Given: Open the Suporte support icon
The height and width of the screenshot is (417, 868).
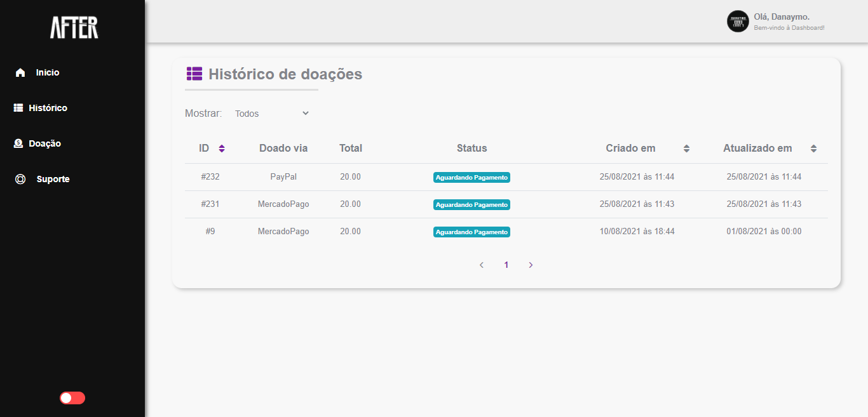Looking at the screenshot, I should pos(20,178).
